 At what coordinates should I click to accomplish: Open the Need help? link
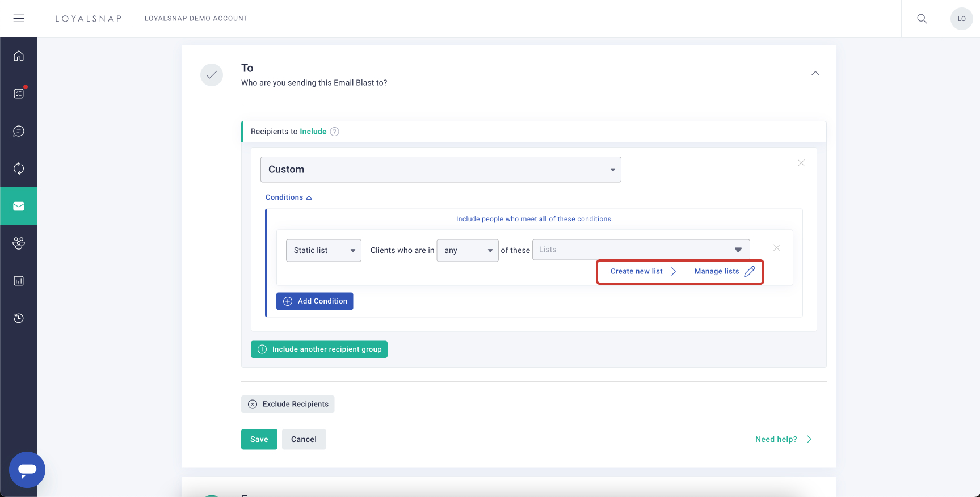pyautogui.click(x=784, y=439)
